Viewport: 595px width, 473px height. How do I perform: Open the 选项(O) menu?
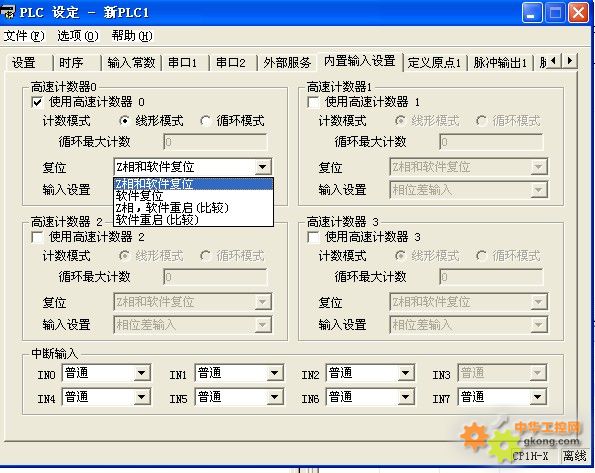pos(78,36)
